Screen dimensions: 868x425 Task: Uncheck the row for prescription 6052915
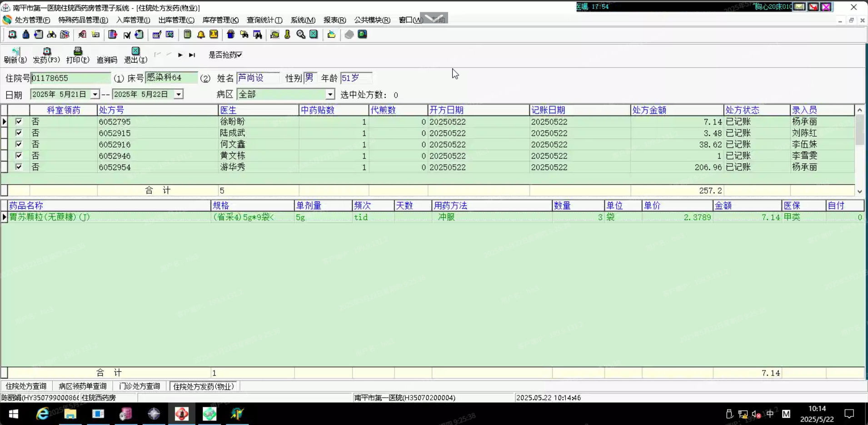(x=19, y=133)
